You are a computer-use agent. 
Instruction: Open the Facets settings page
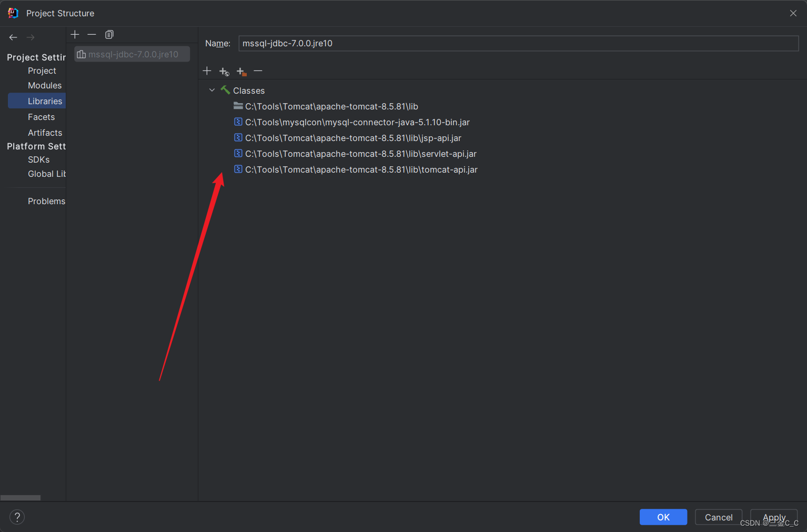(41, 117)
